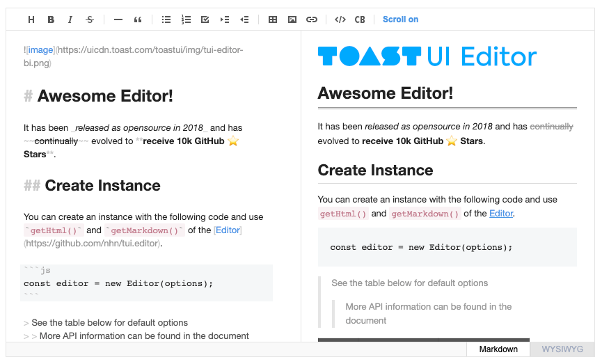Outdent the current list item
The width and height of the screenshot is (602, 364).
[244, 19]
